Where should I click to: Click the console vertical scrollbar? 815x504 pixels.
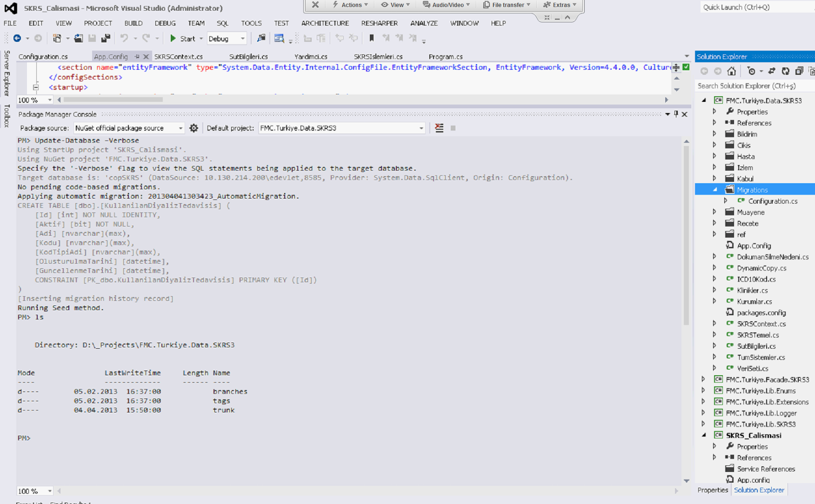pos(686,235)
